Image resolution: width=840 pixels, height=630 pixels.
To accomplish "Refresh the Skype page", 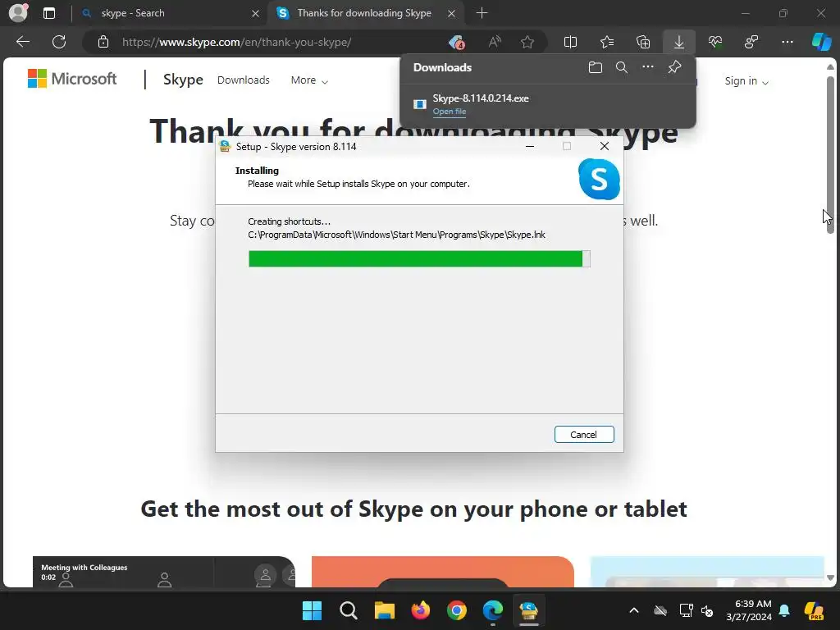I will 59,42.
